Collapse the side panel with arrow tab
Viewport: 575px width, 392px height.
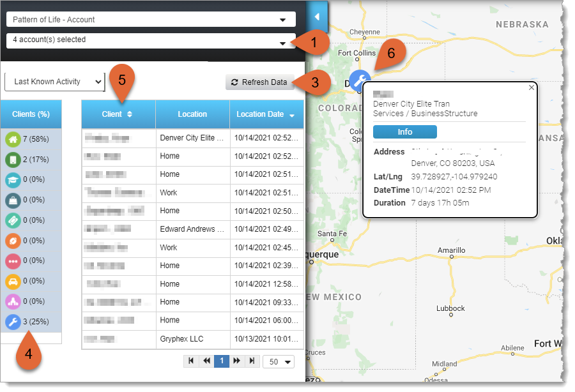[318, 16]
